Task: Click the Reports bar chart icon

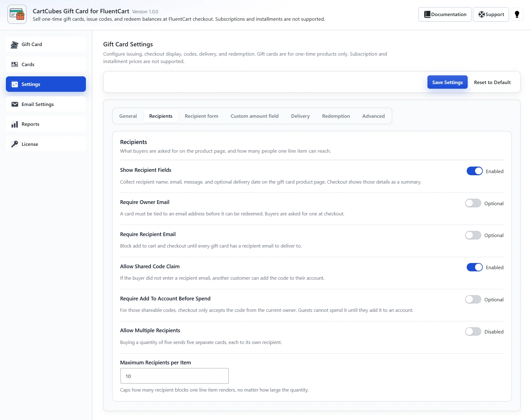Action: (x=15, y=124)
